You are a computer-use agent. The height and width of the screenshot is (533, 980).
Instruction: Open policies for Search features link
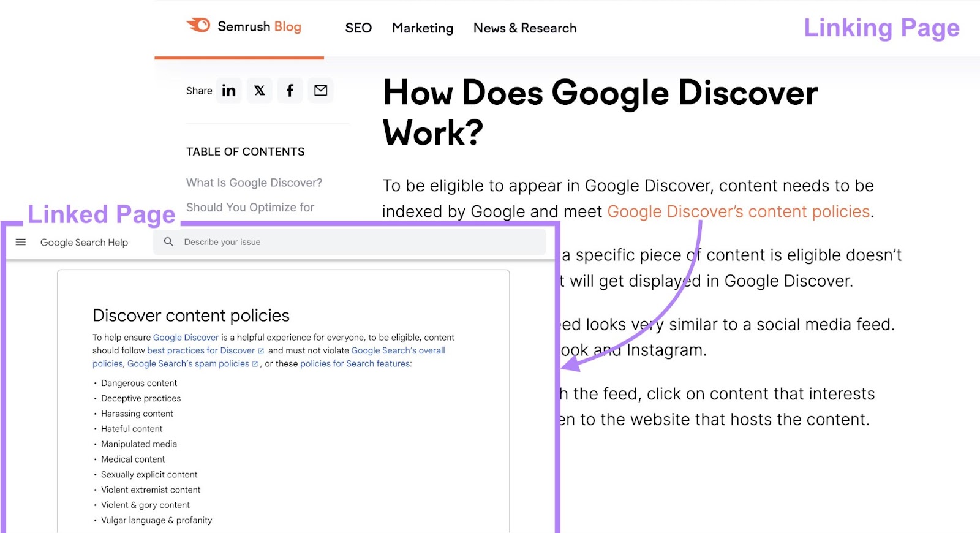pyautogui.click(x=355, y=364)
